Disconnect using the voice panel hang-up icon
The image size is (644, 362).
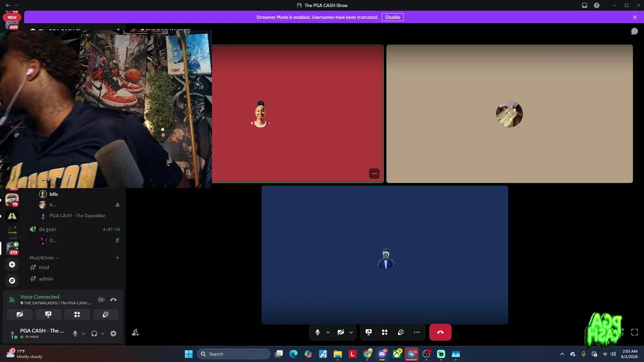click(x=113, y=300)
